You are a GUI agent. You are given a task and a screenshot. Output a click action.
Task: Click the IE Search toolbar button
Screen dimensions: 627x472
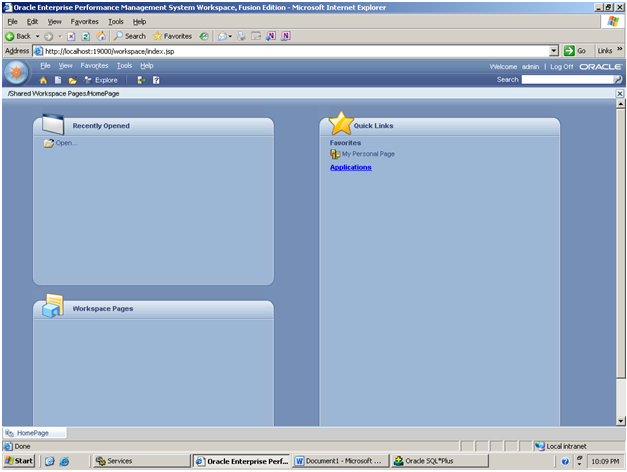point(130,36)
